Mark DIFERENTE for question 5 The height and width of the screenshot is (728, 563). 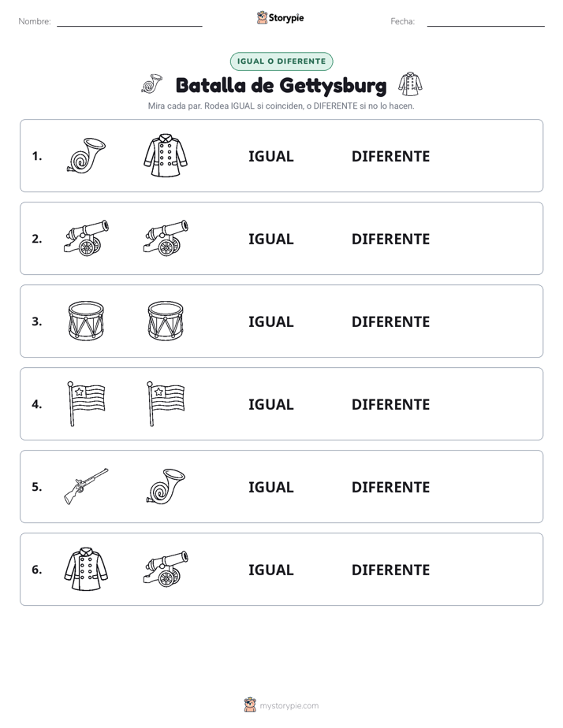(x=390, y=487)
